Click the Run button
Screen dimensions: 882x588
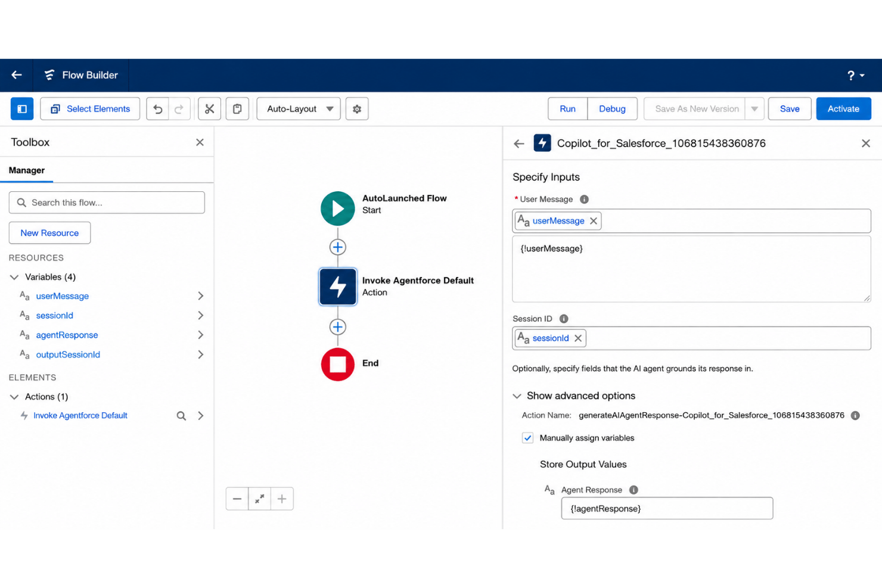click(x=567, y=109)
